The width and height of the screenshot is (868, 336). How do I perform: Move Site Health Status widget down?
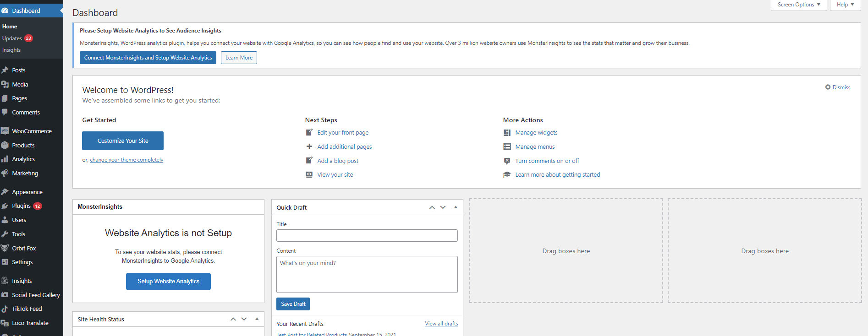[244, 319]
